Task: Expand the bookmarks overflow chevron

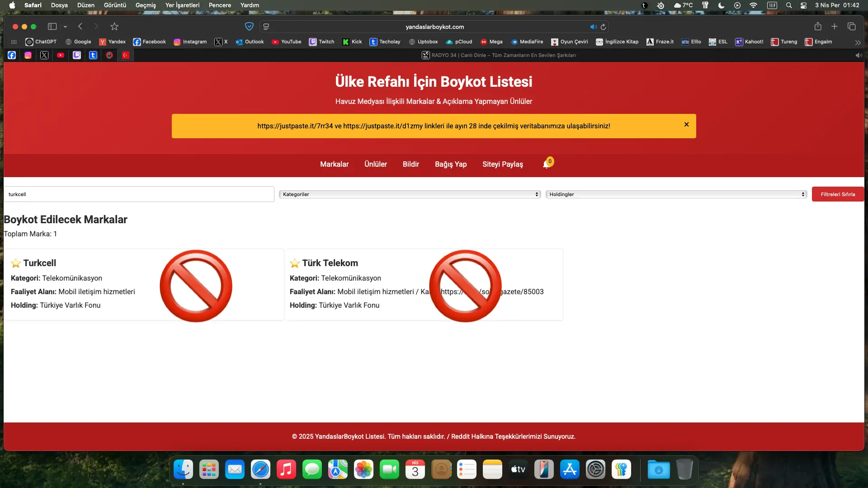Action: point(858,42)
